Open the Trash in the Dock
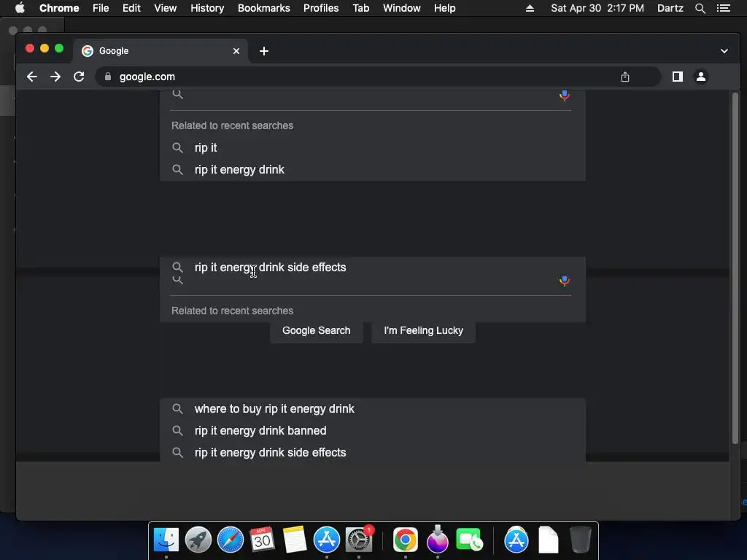 click(580, 540)
